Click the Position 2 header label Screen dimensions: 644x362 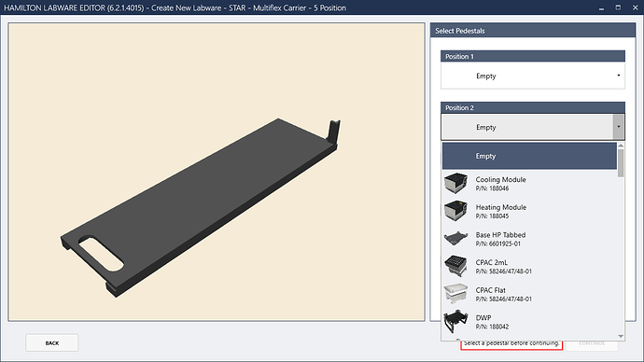[x=459, y=107]
